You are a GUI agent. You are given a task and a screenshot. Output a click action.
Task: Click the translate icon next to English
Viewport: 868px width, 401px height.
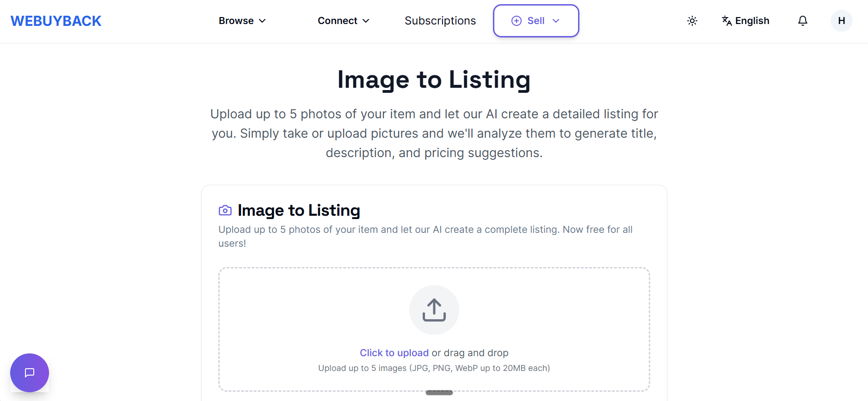(726, 21)
